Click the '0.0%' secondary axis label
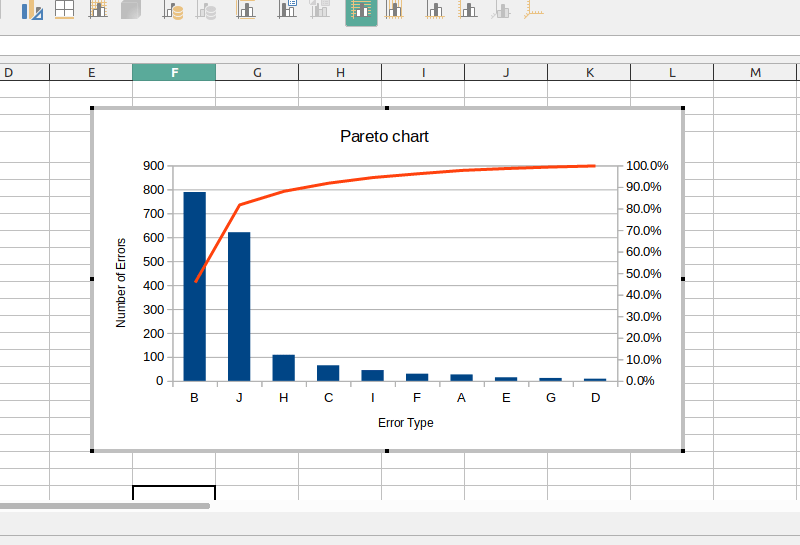 [x=640, y=381]
